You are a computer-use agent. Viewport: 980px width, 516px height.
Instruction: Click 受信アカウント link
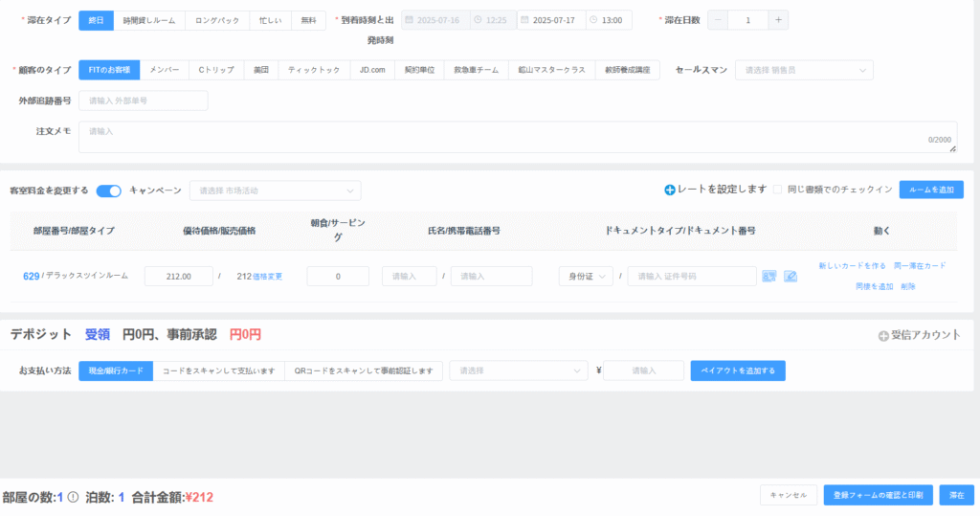(x=925, y=335)
